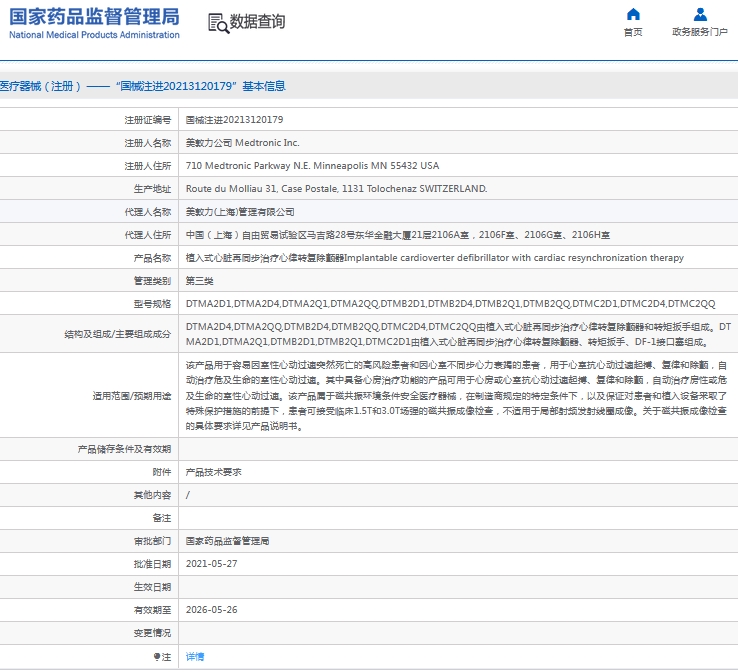Click the 备注 label
This screenshot has height=672, width=738.
pos(162,519)
